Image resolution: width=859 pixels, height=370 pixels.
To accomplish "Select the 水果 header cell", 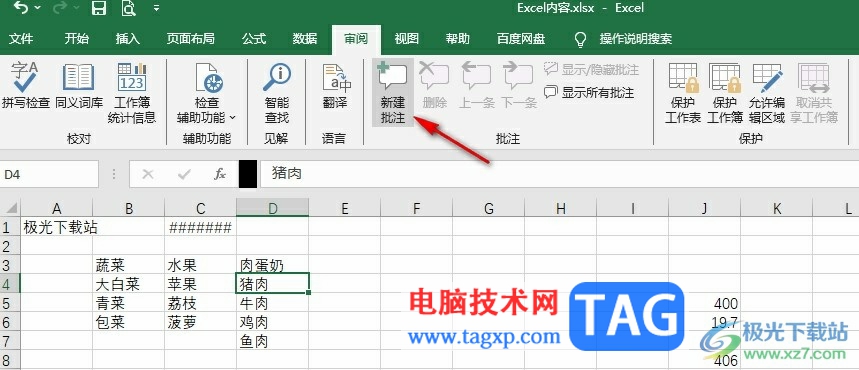I will [201, 265].
